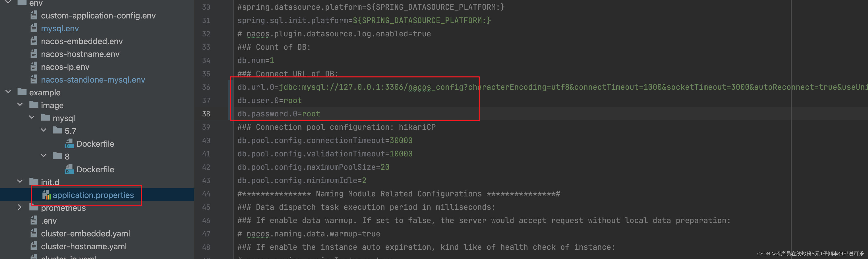
Task: Click db.pool.config.maximumPoolSize=20 line
Action: coord(313,167)
